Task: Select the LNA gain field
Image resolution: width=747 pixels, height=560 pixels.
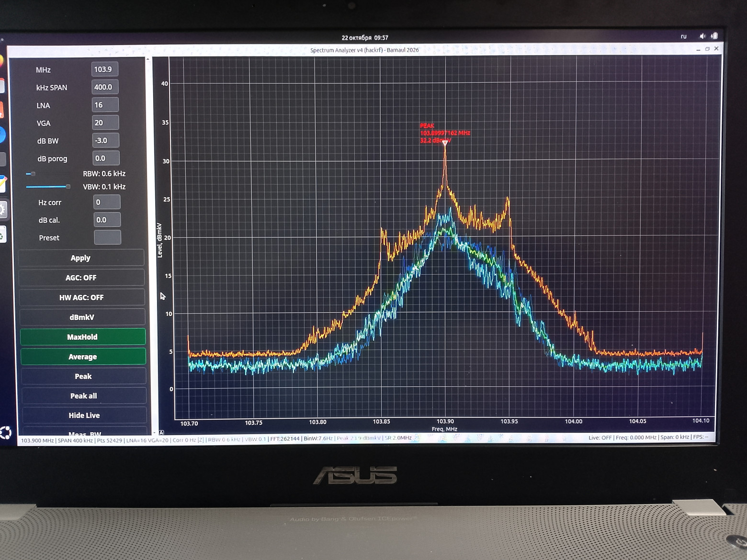Action: click(x=105, y=105)
